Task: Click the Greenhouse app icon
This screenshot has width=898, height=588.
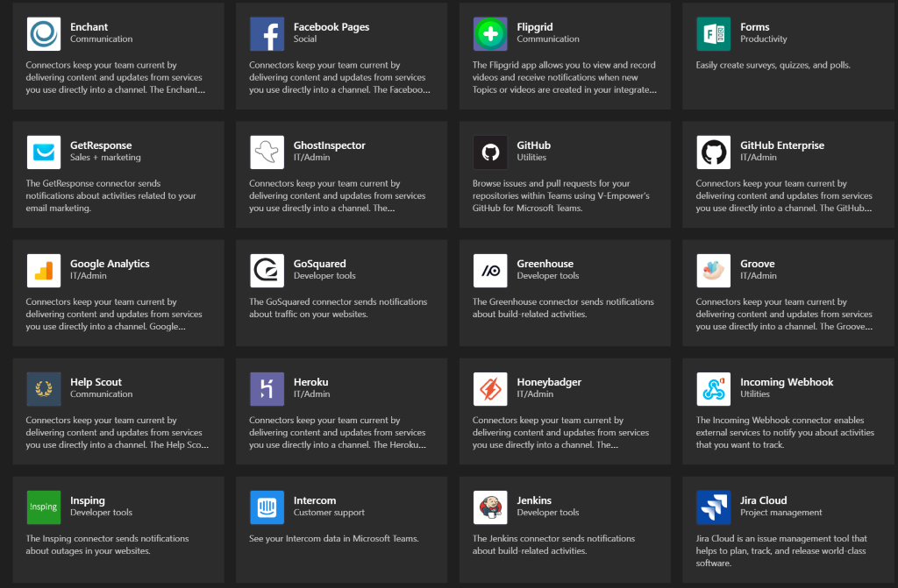Action: (490, 271)
